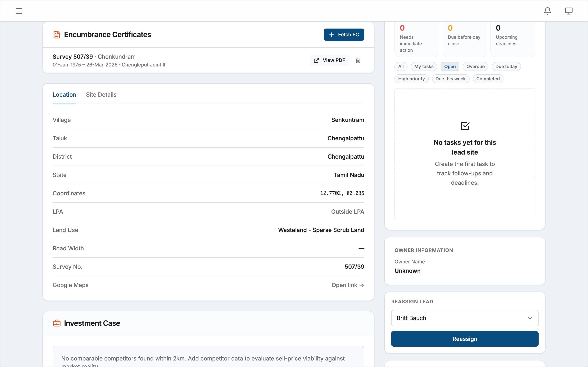This screenshot has width=588, height=367.
Task: Click the monitor display icon
Action: (569, 11)
